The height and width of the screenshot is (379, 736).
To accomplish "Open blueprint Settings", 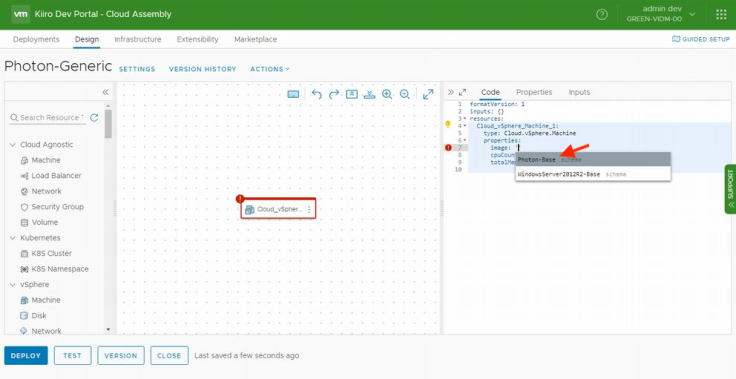I will coord(137,69).
